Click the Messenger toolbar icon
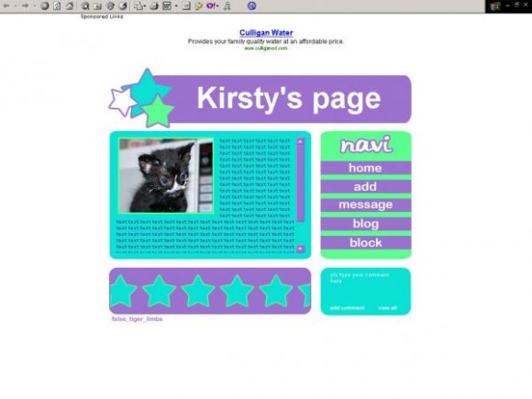 (x=199, y=6)
